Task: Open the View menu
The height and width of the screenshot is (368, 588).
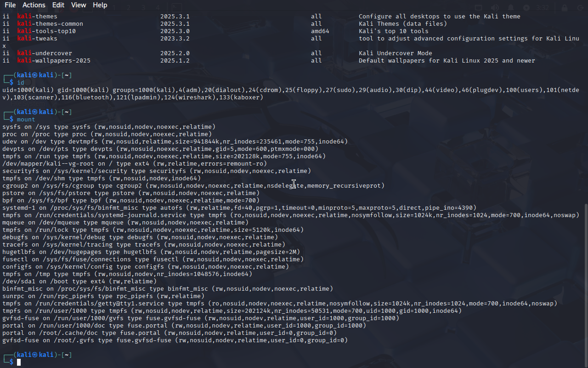Action: (79, 5)
